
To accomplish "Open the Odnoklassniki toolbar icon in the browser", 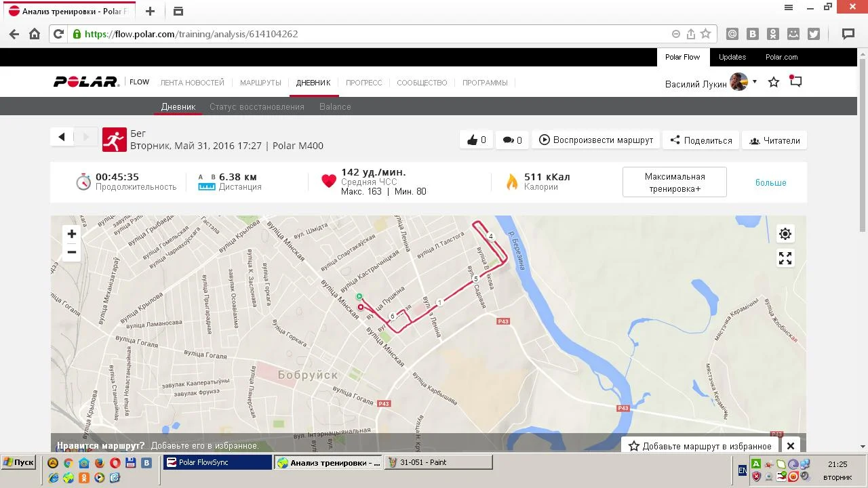I will 773,34.
